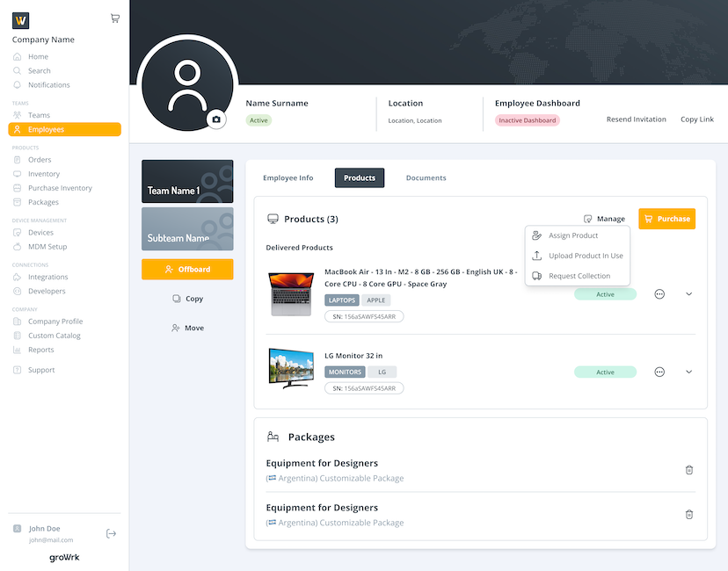Switch to the Documents tab
This screenshot has width=728, height=571.
point(426,177)
